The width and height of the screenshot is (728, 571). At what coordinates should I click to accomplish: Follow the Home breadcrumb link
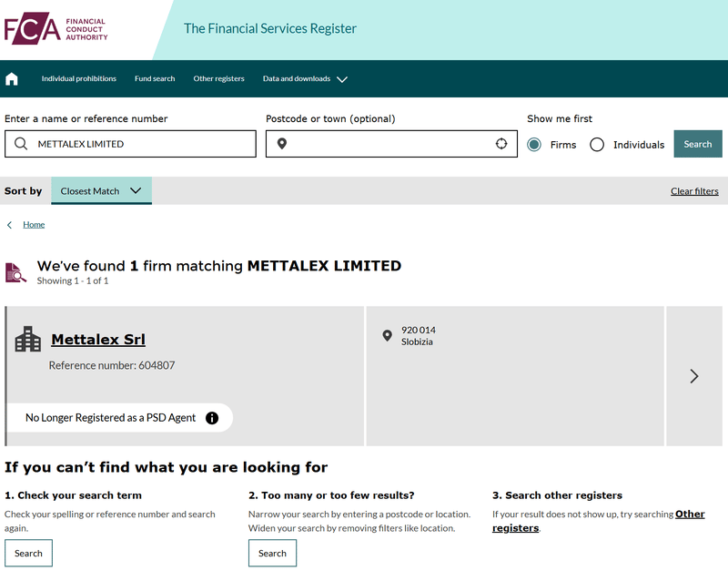34,225
